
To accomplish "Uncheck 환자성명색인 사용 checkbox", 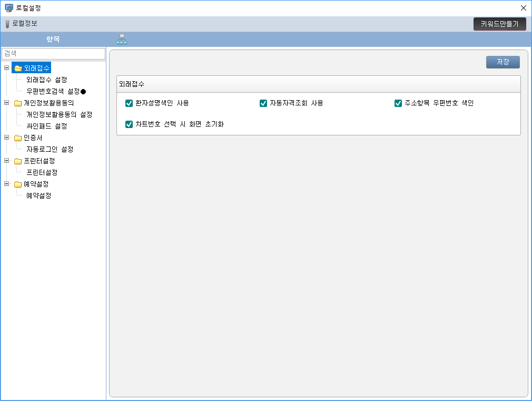I will (129, 103).
